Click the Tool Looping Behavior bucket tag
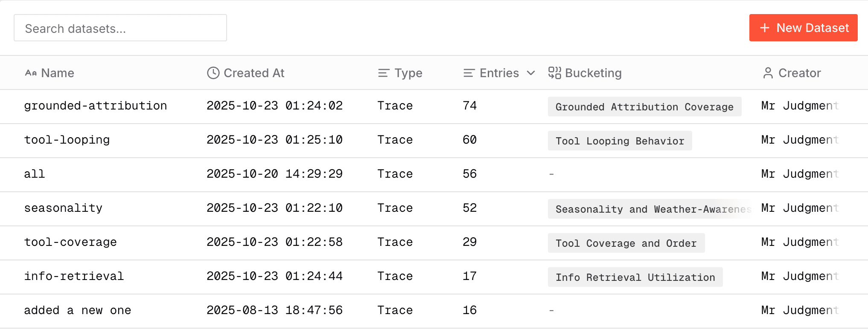The width and height of the screenshot is (868, 329). (x=620, y=141)
